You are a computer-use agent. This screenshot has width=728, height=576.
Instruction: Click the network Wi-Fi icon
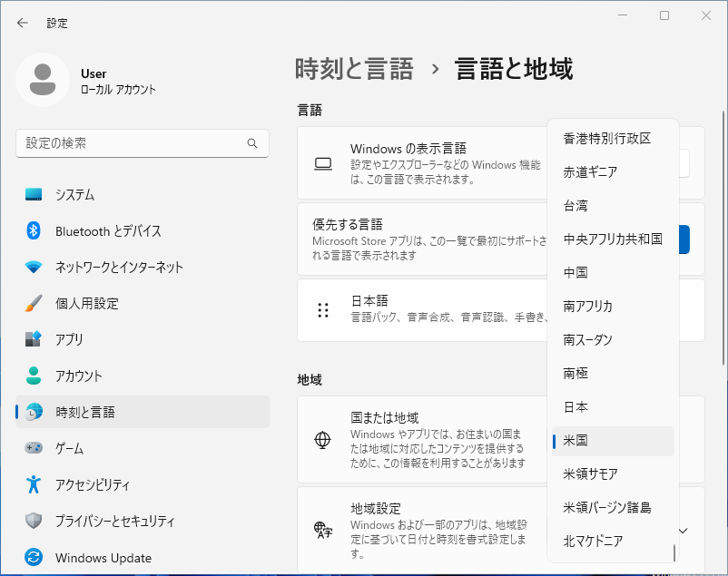34,267
